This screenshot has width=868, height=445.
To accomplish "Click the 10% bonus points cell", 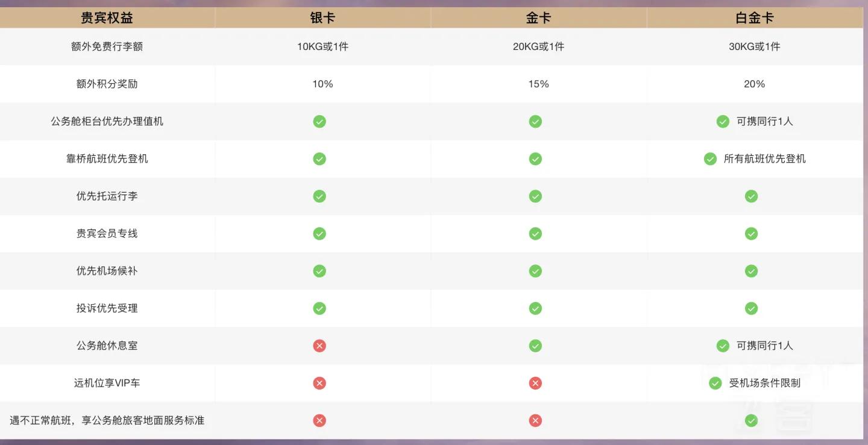I will coord(322,84).
